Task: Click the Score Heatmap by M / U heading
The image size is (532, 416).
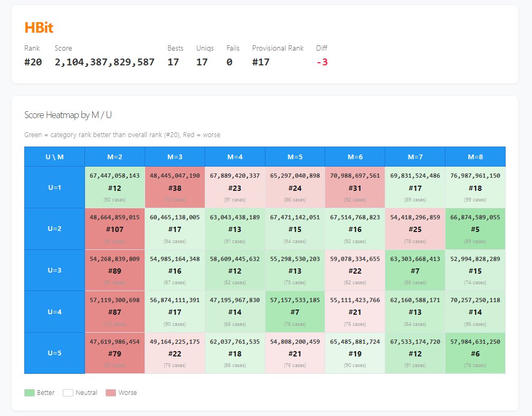Action: (x=68, y=115)
